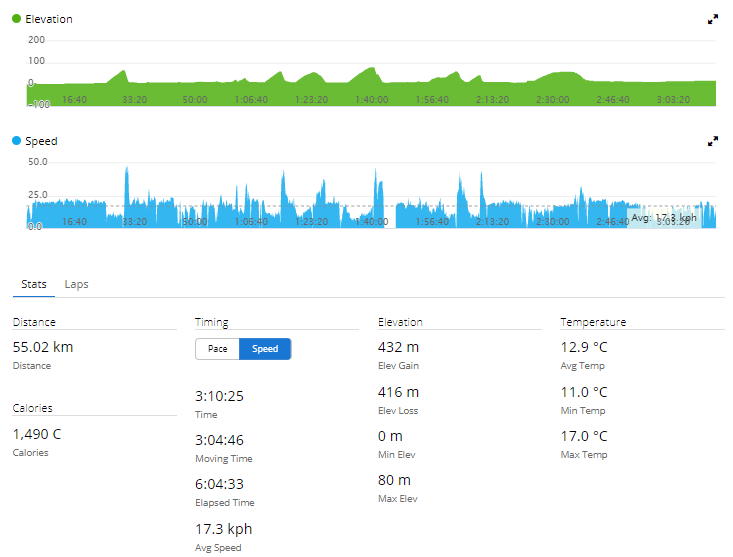Click the blue Speed legend dot

(x=17, y=142)
